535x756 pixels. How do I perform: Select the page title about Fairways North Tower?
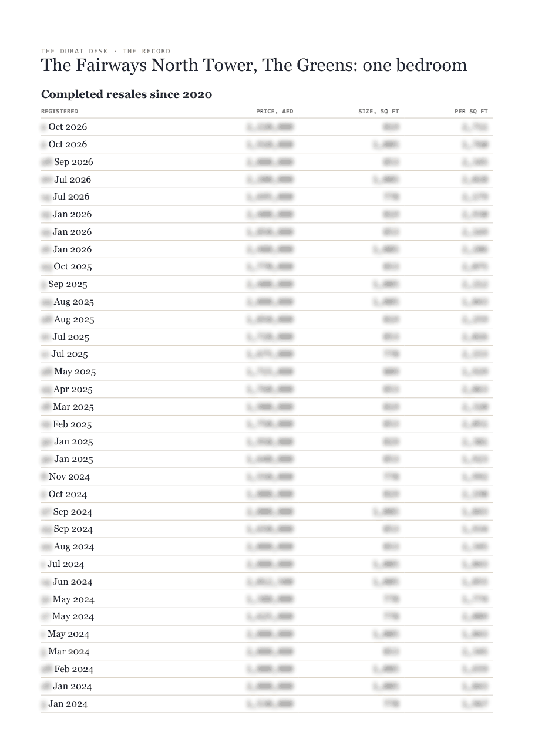[254, 65]
